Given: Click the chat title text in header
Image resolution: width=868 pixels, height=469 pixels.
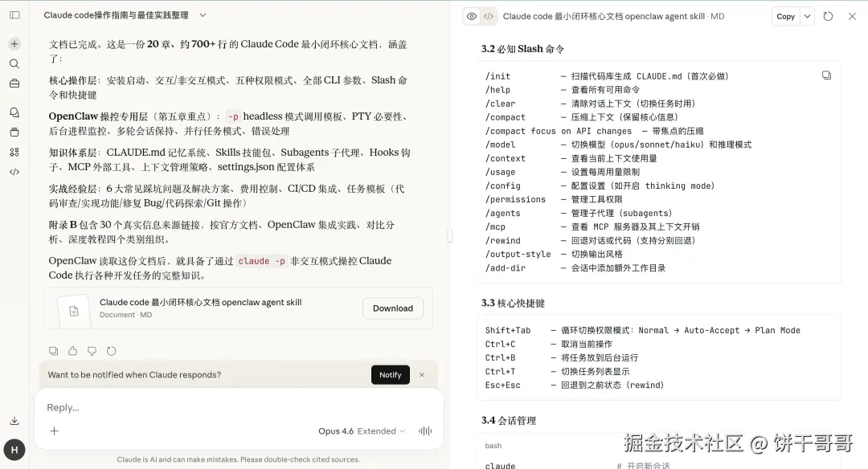Looking at the screenshot, I should (x=117, y=15).
